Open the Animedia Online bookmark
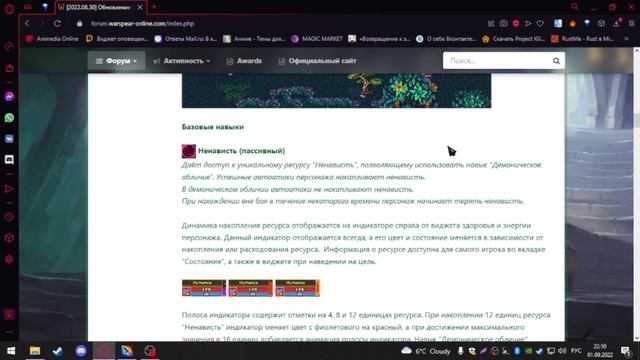This screenshot has width=640, height=360. (52, 39)
